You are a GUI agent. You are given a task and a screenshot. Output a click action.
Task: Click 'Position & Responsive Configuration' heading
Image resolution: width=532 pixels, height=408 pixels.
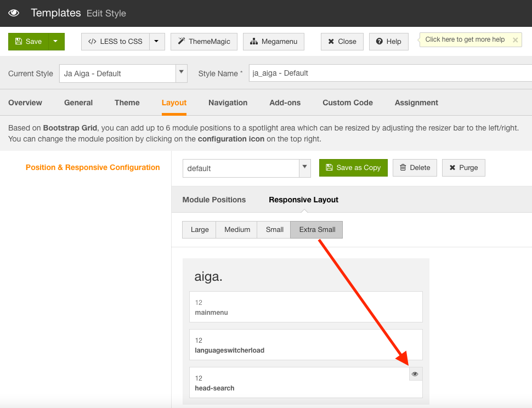[93, 168]
